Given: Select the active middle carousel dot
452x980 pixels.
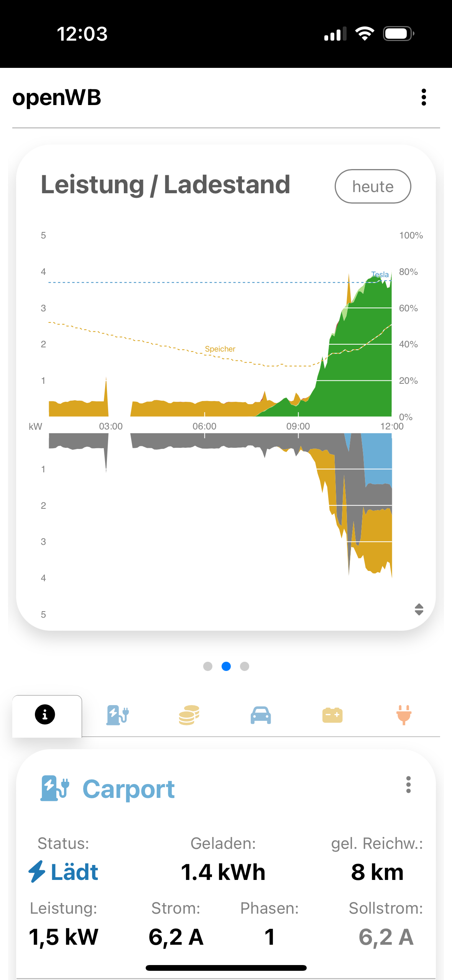Looking at the screenshot, I should tap(226, 666).
